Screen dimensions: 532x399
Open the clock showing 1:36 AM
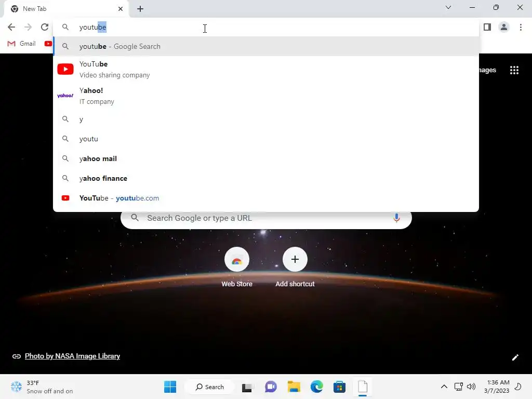coord(497,387)
